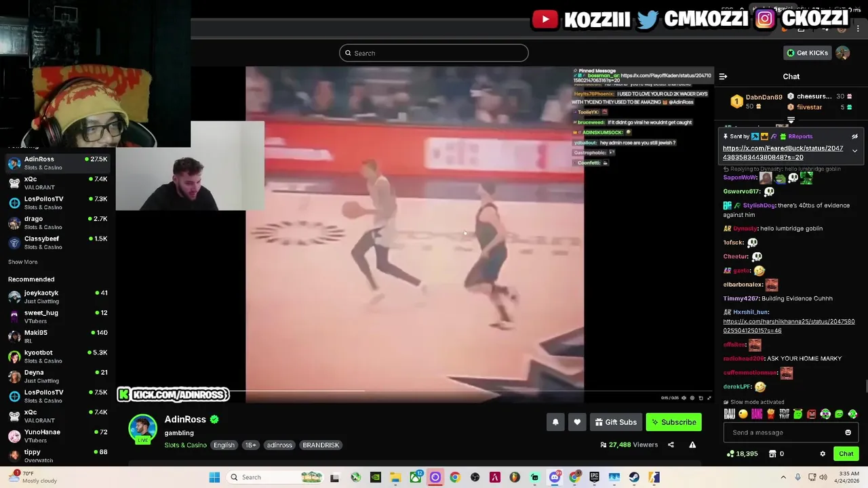This screenshot has height=488, width=868.
Task: Open the emoji picker in message box
Action: [x=848, y=432]
